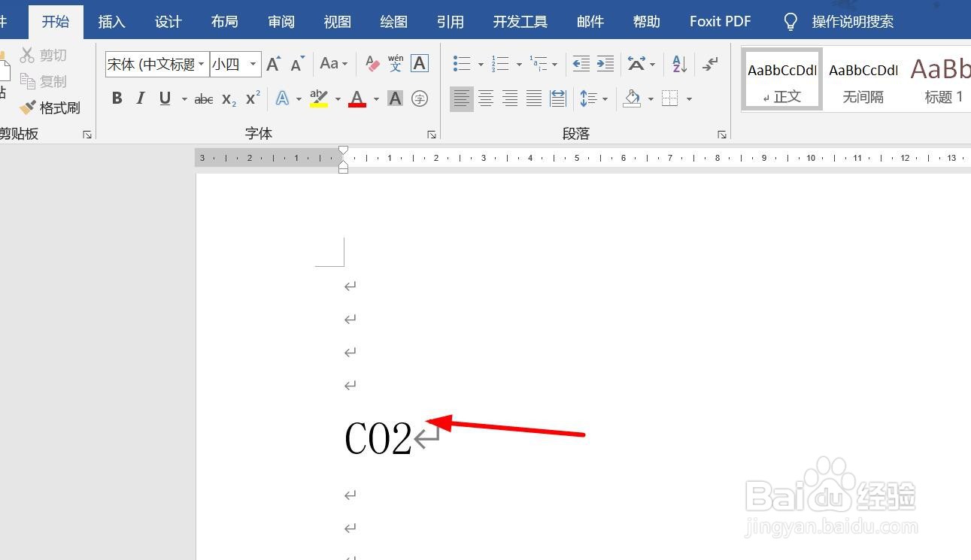The image size is (971, 560).
Task: Apply text effects icon
Action: (x=283, y=98)
